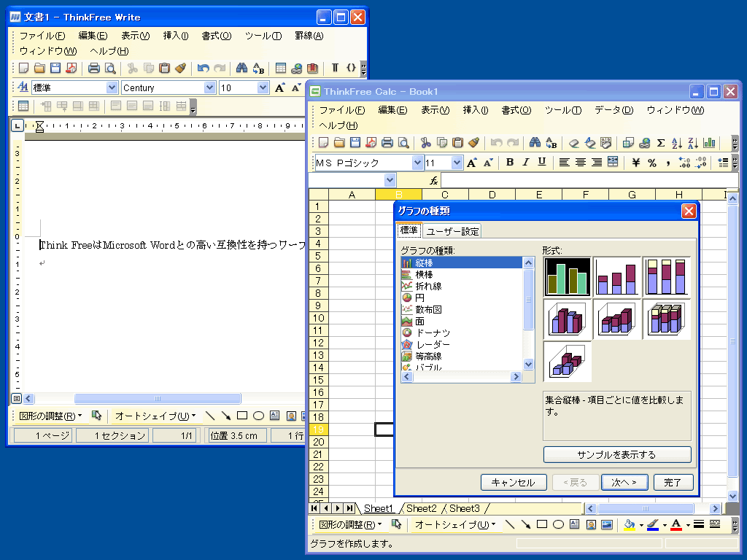Click the Oval shape tool in Write drawing bar
The image size is (747, 560).
[x=258, y=416]
